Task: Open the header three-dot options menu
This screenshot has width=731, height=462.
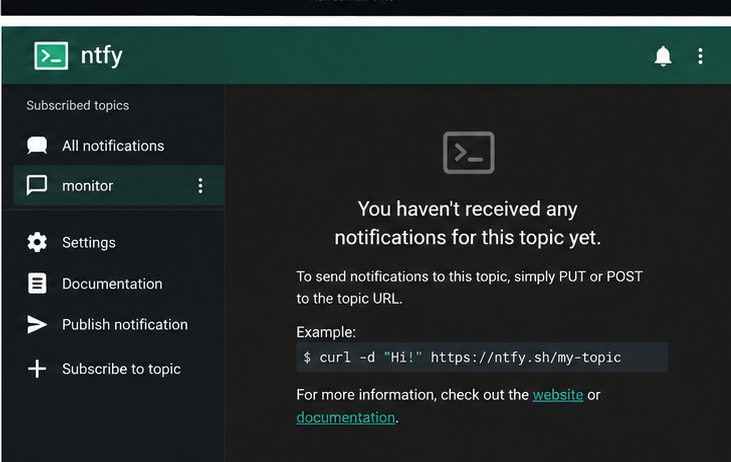Action: (x=700, y=56)
